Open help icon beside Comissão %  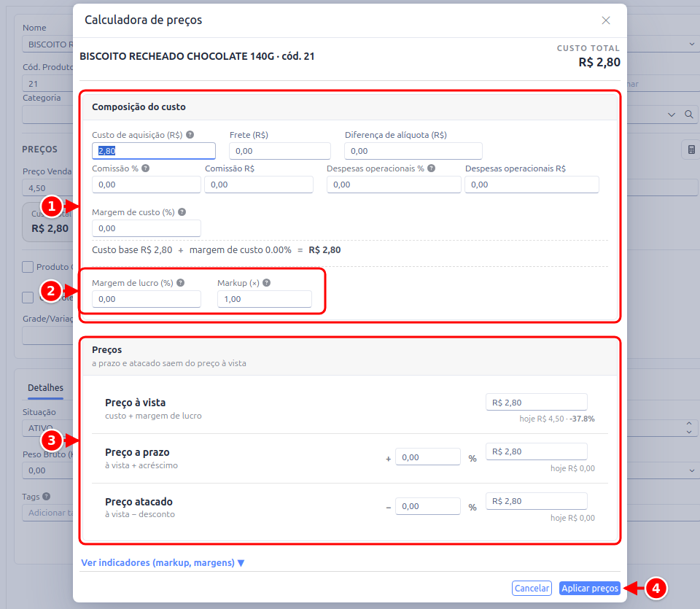point(146,168)
